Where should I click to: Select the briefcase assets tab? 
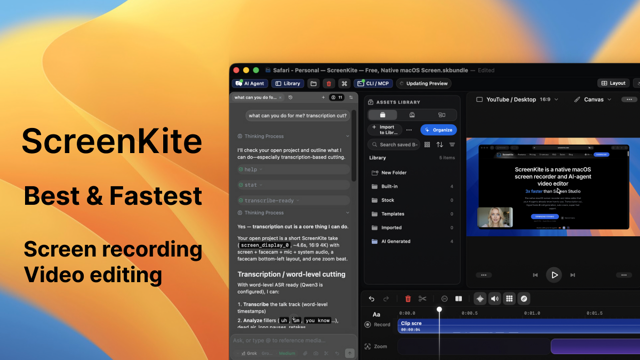[x=382, y=115]
